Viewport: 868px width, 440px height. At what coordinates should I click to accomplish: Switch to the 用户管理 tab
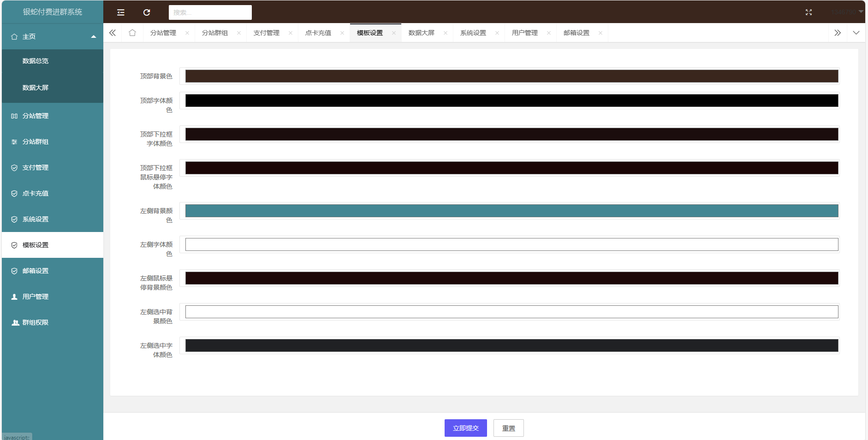(524, 33)
